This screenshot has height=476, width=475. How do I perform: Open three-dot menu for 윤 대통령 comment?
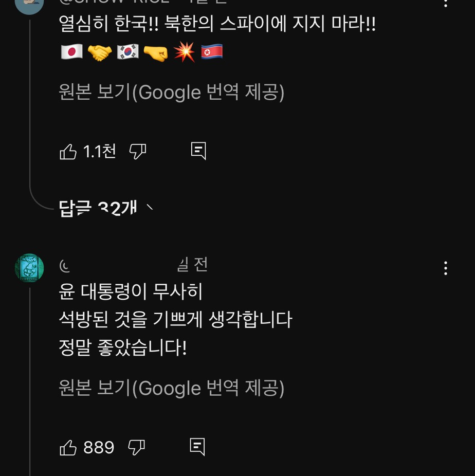445,268
